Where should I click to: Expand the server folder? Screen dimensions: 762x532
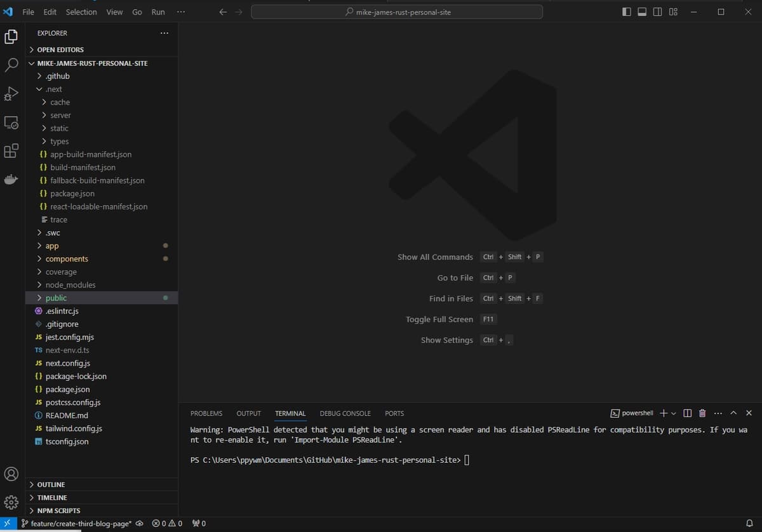pos(102,116)
